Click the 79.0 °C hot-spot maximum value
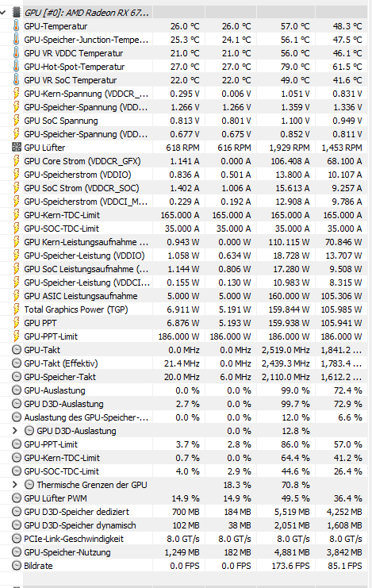The width and height of the screenshot is (372, 588). pos(295,67)
